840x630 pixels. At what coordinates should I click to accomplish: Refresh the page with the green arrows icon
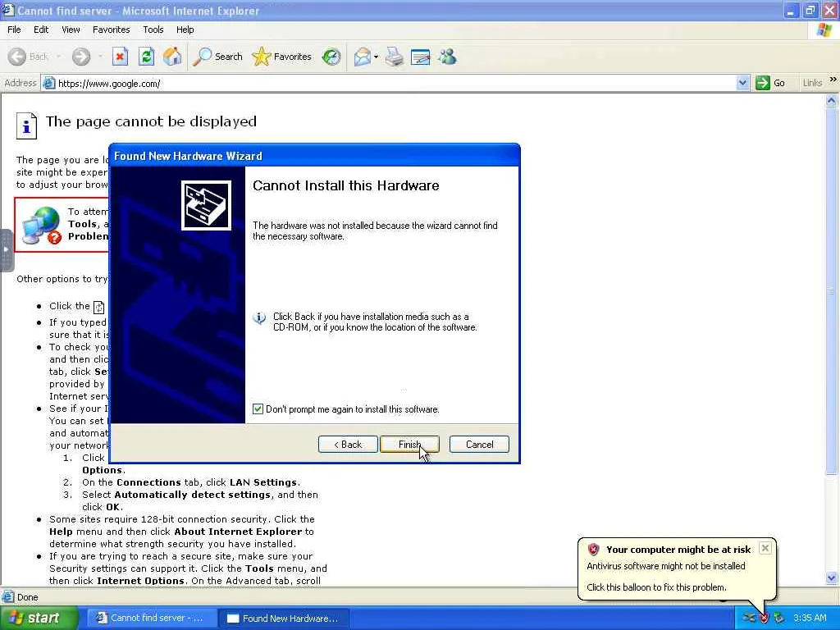[146, 57]
